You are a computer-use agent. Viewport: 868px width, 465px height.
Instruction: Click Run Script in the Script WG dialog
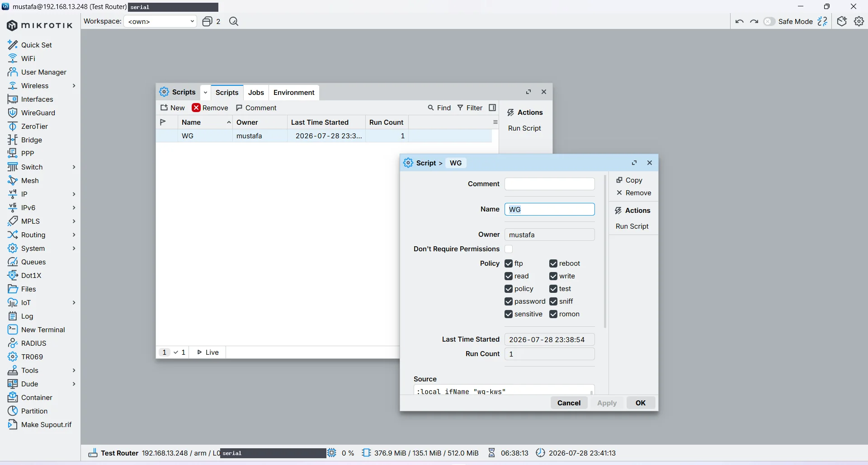coord(632,226)
